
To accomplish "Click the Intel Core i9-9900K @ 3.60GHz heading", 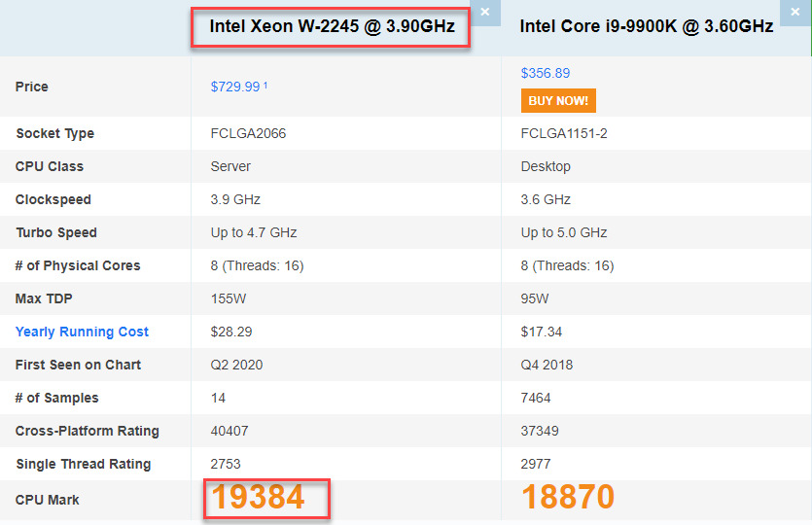I will coord(647,26).
